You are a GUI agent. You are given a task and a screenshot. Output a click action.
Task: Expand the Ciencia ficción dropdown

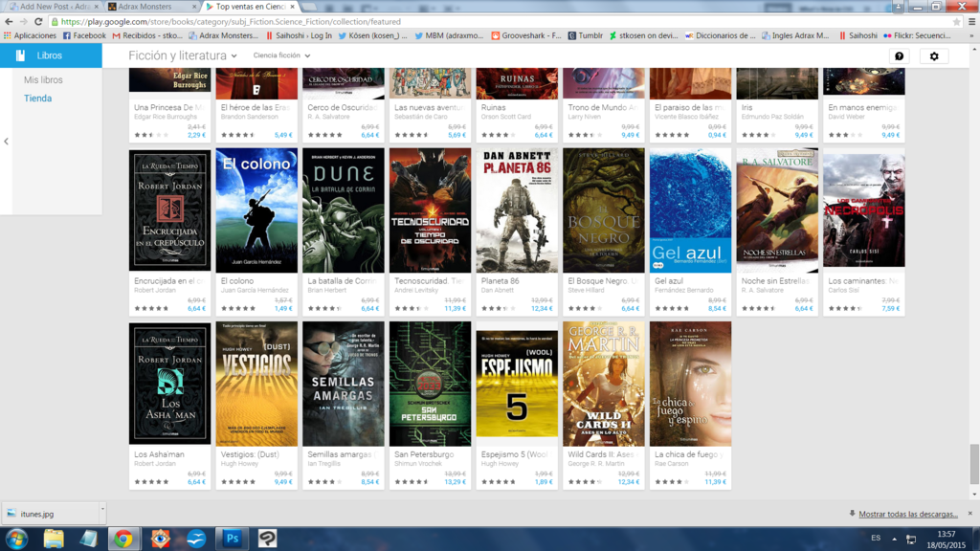281,55
